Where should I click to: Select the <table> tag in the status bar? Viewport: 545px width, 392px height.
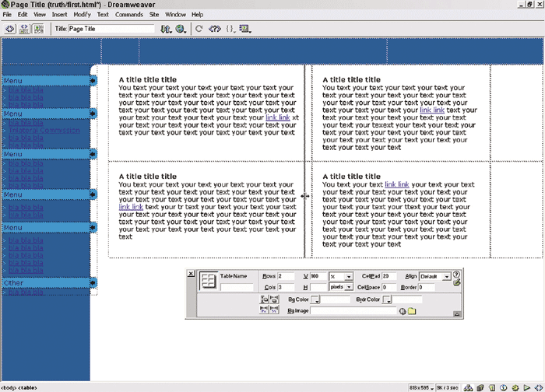pyautogui.click(x=27, y=387)
